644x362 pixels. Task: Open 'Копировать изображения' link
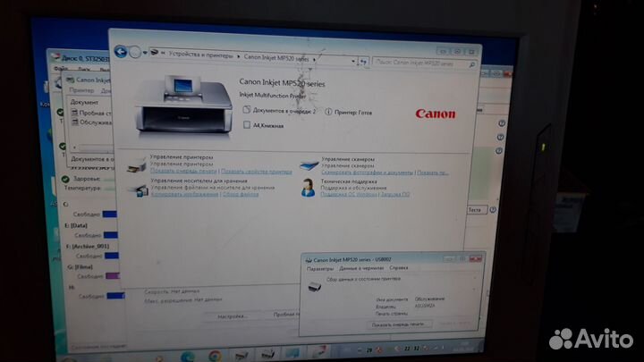pos(184,194)
